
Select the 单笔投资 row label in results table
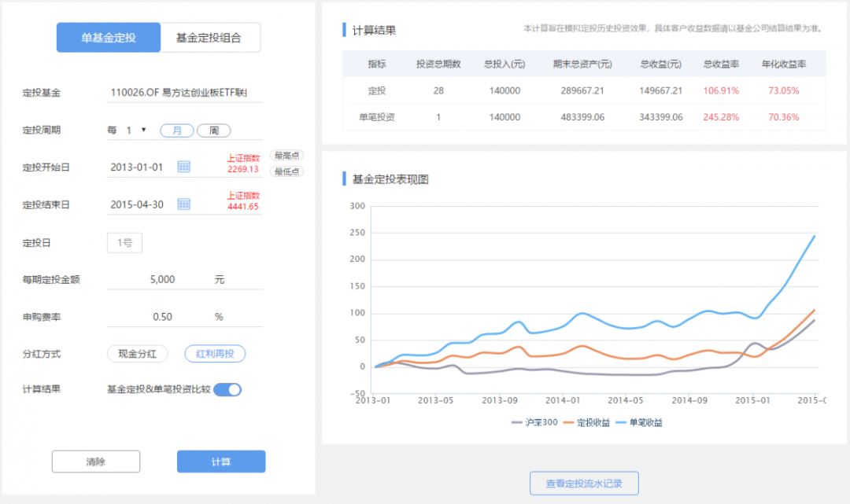click(377, 117)
